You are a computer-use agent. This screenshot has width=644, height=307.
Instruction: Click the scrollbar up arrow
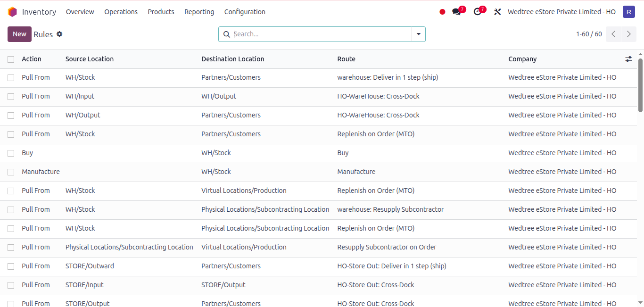pos(640,54)
